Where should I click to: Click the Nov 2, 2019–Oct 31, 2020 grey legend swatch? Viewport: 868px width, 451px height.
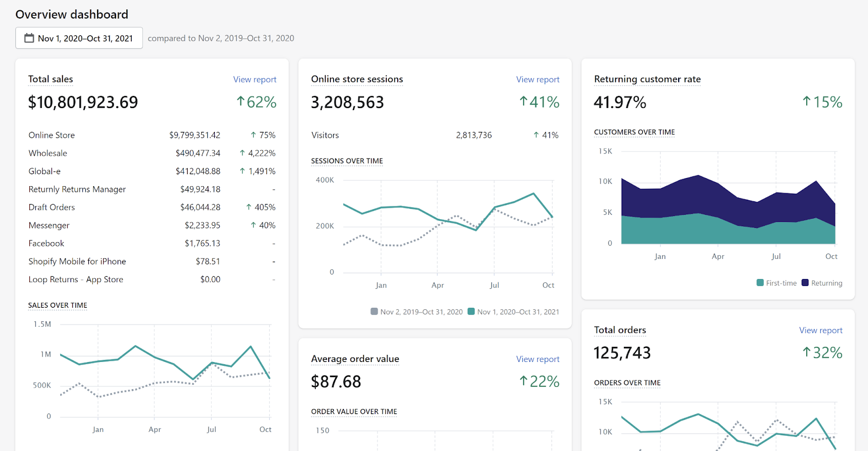pos(374,312)
